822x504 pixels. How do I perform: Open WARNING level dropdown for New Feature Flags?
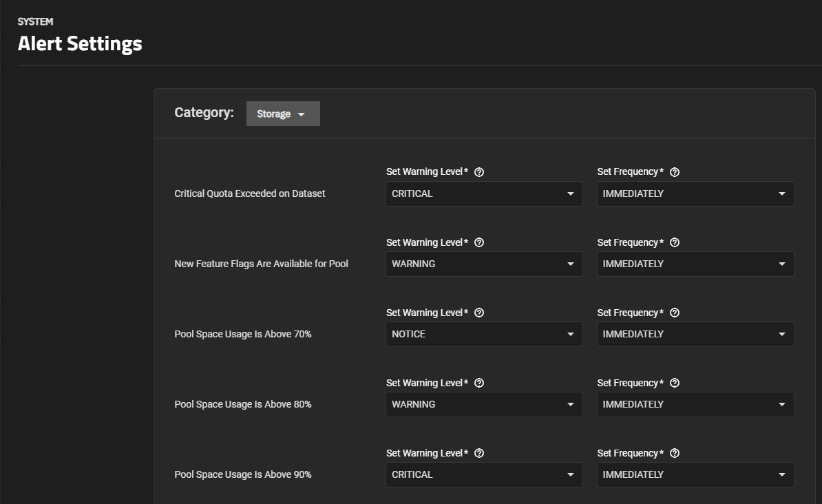click(x=484, y=264)
